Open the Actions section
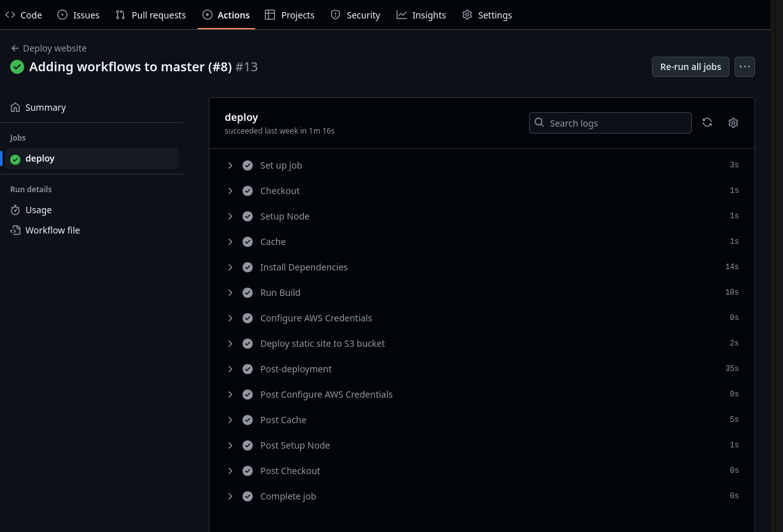 (226, 15)
